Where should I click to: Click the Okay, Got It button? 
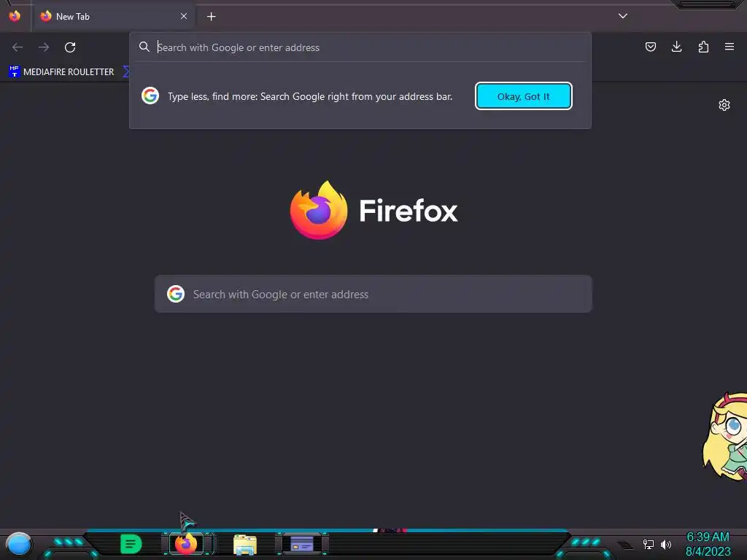[x=524, y=96]
